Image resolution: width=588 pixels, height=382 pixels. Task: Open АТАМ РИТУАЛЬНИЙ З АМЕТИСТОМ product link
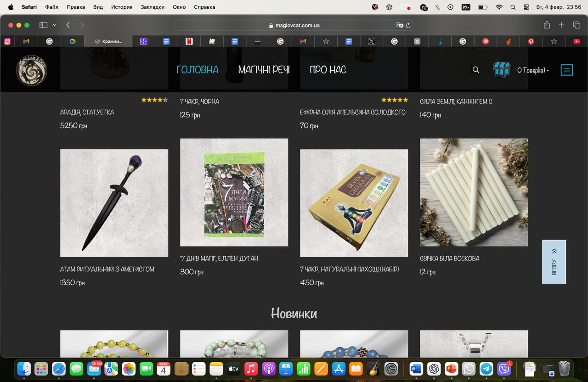tap(107, 270)
